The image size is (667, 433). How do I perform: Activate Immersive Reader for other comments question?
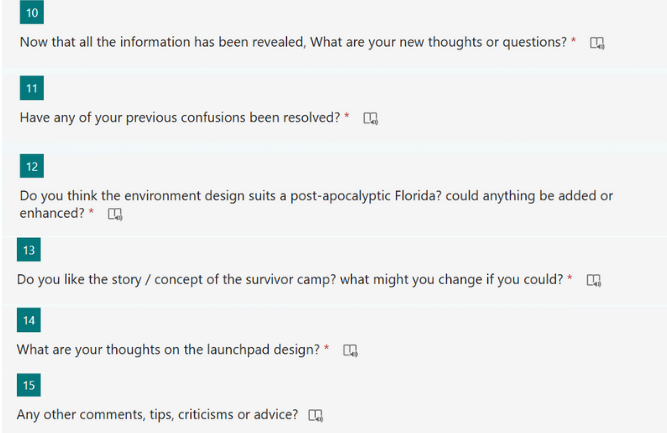[316, 415]
